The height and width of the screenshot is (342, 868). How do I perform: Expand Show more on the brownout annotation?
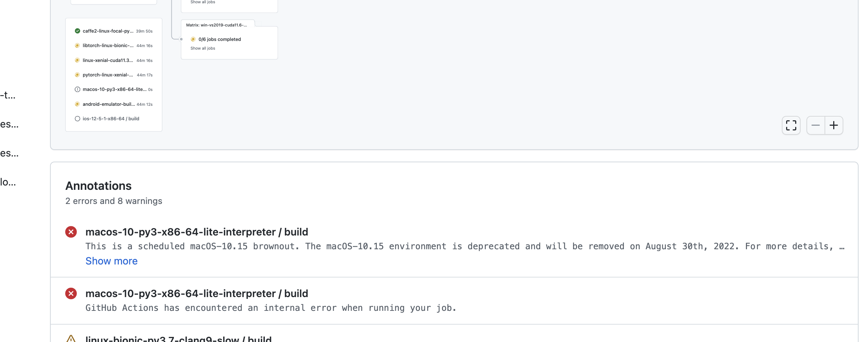[112, 261]
